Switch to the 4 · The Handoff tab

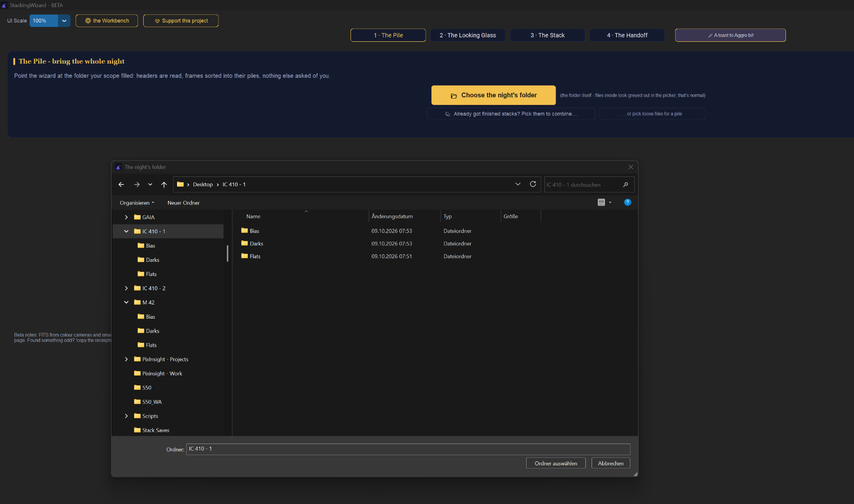tap(627, 35)
